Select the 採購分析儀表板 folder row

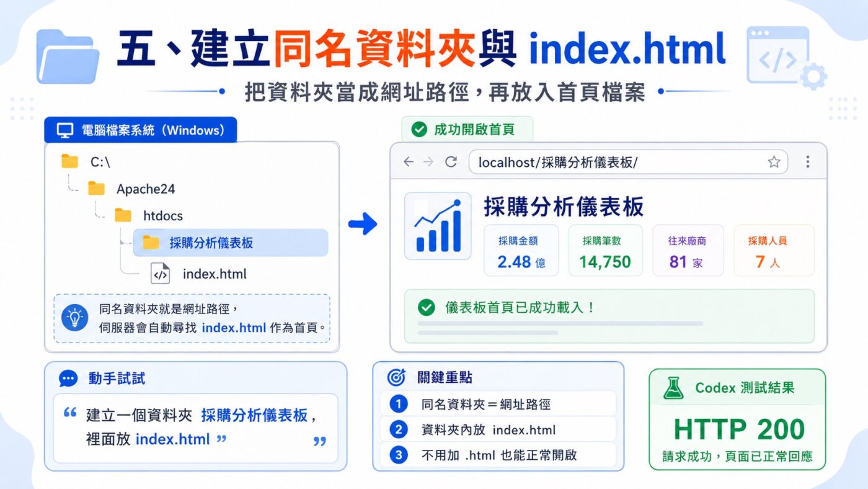coord(231,243)
